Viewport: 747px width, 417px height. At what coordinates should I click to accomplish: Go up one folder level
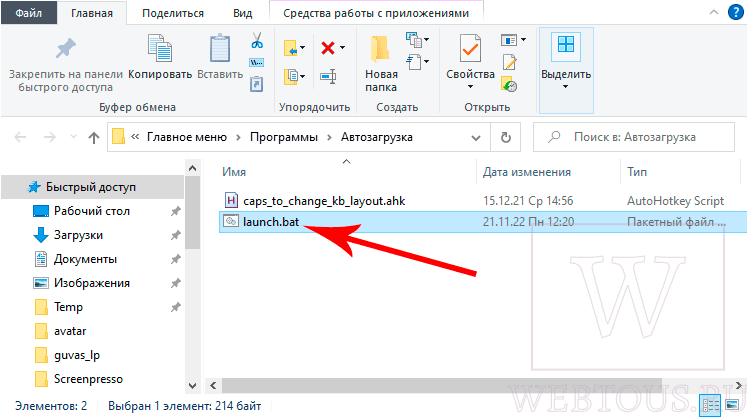(x=94, y=137)
